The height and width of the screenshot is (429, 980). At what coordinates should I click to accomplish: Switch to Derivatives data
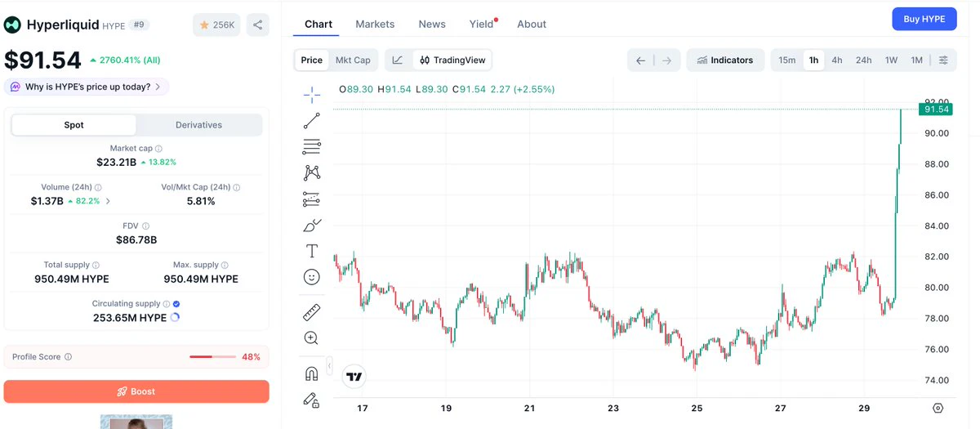[x=198, y=125]
